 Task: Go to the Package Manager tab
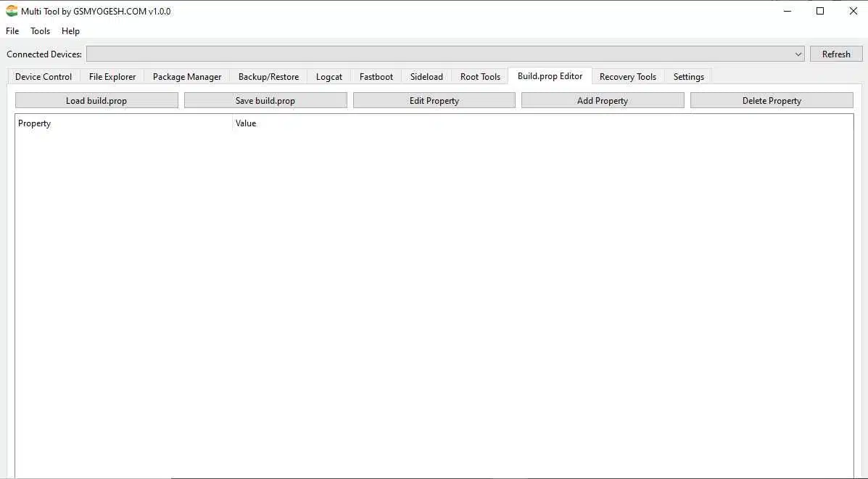tap(187, 77)
